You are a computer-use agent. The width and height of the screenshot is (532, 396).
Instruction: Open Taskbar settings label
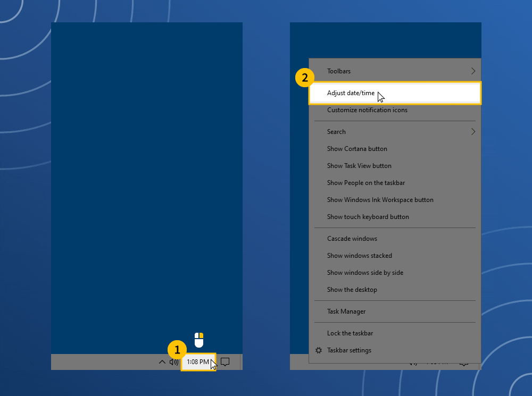pos(349,350)
